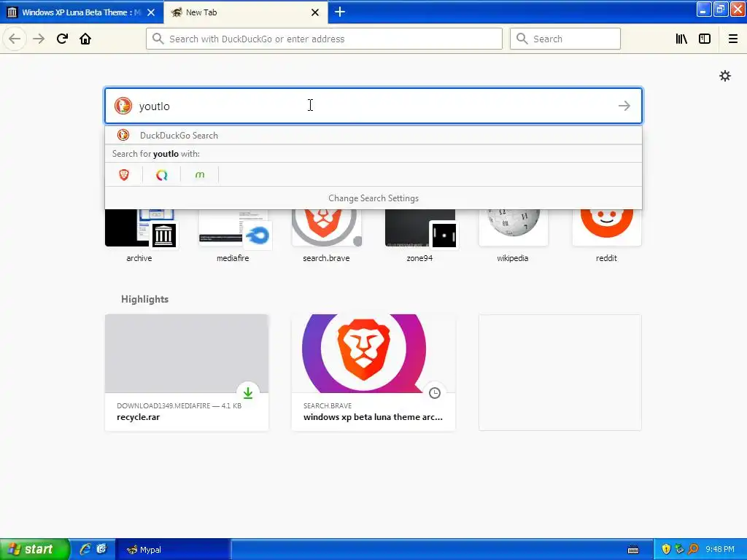Submit search with the arrow button
Screen dimensions: 747x560
(x=624, y=106)
